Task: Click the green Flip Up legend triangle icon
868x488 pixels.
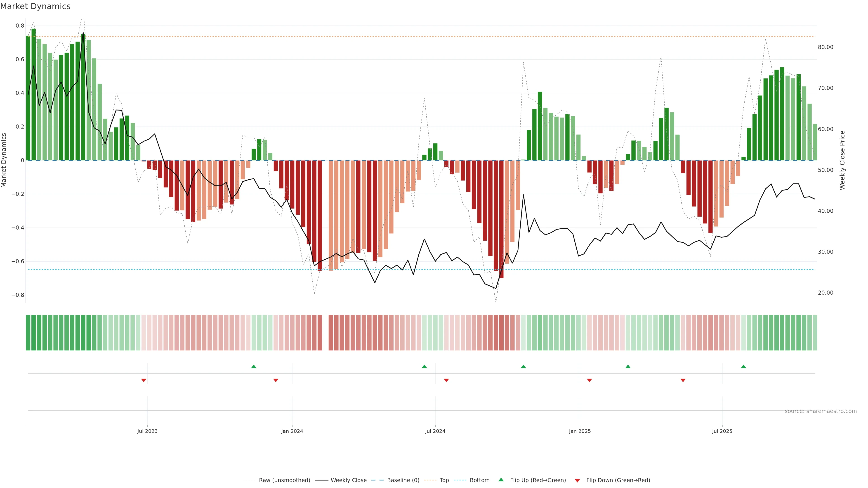Action: 501,480
